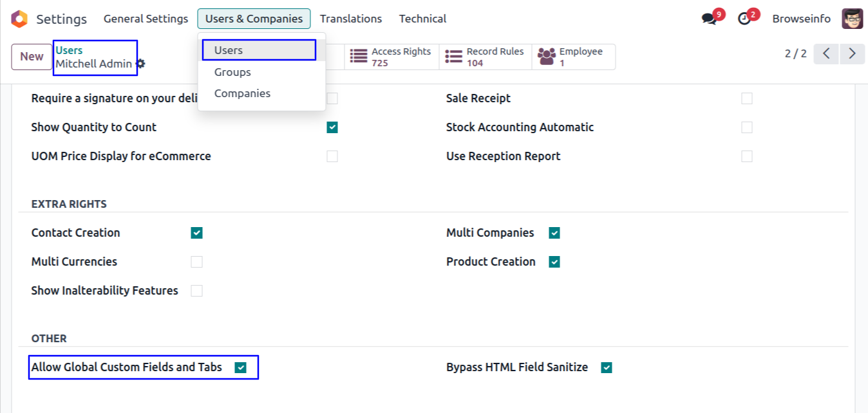Open the Employee smart button icon
Screen dimensions: 868x413
click(x=547, y=57)
